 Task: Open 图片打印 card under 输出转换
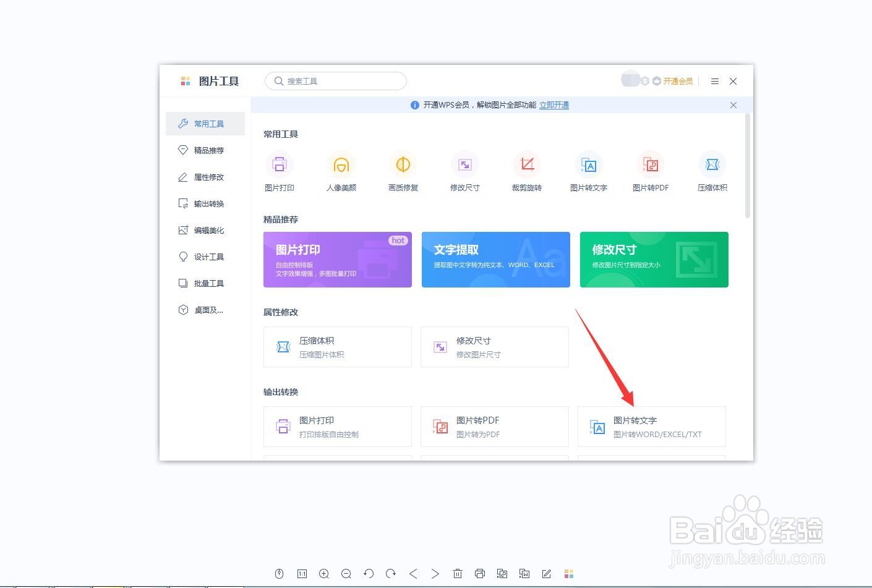point(338,427)
